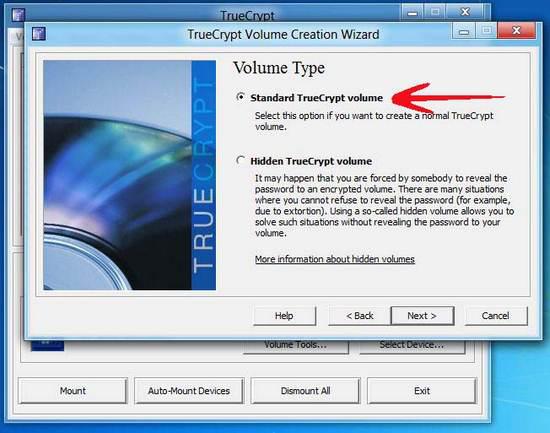Click Dismount All in the main window
Viewport: 550px width, 433px height.
click(305, 391)
